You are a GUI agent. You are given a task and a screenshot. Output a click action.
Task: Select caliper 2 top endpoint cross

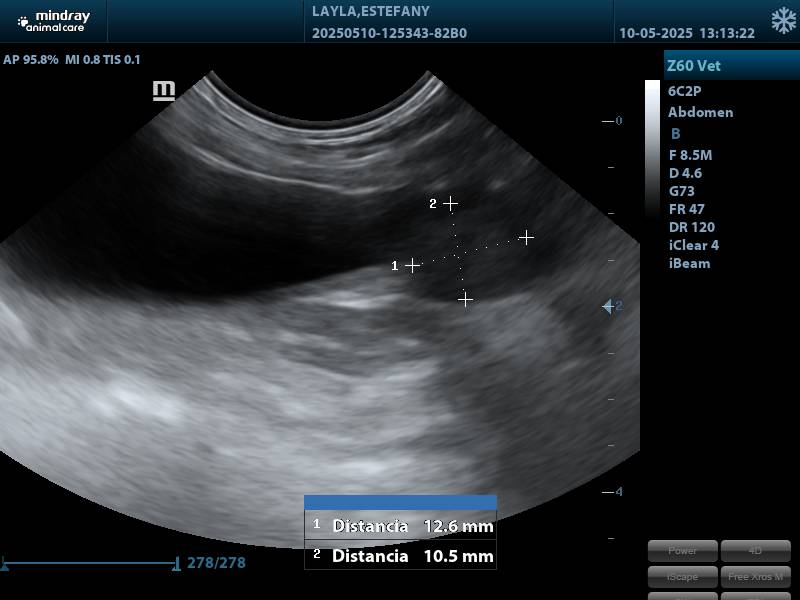(x=451, y=203)
